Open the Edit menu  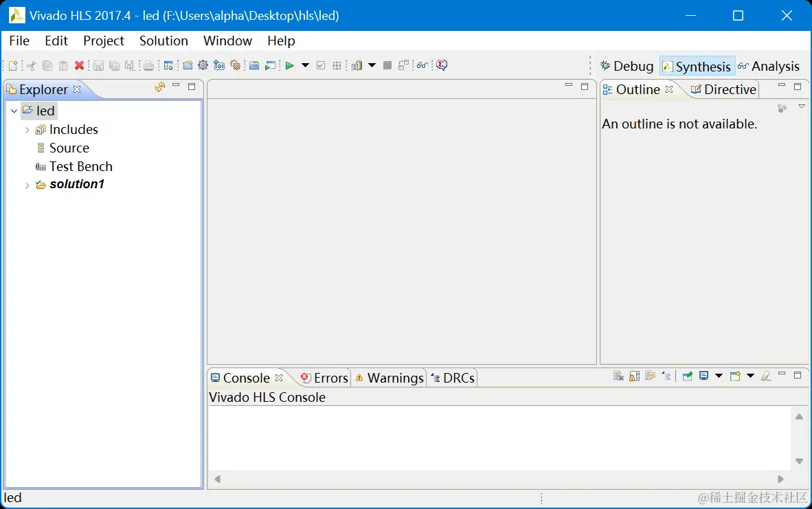coord(56,41)
